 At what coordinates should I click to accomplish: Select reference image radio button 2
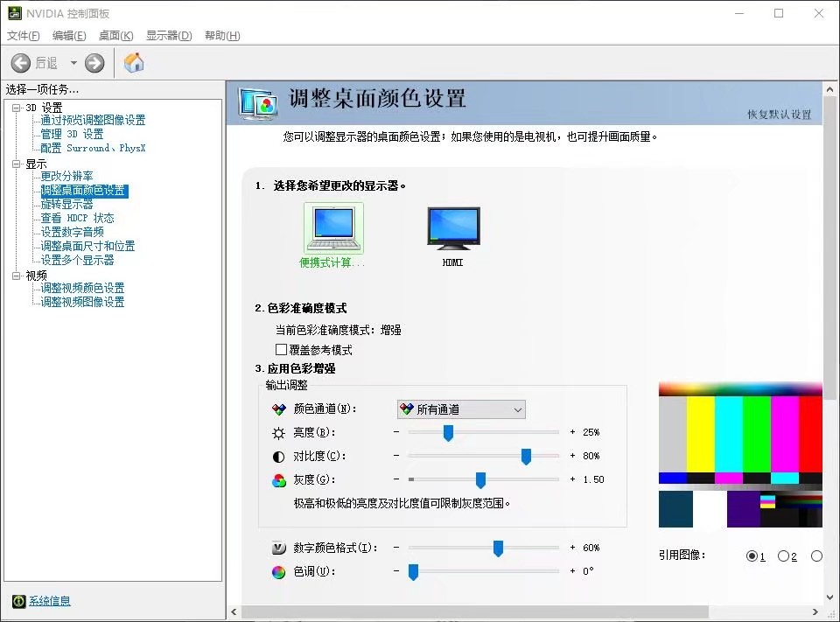coord(783,556)
